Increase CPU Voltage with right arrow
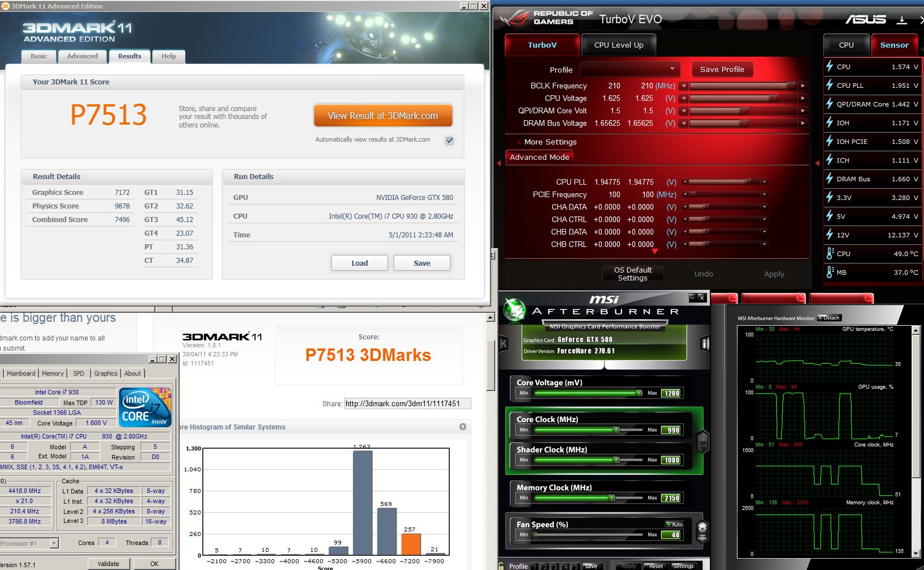This screenshot has height=570, width=924. tap(803, 98)
